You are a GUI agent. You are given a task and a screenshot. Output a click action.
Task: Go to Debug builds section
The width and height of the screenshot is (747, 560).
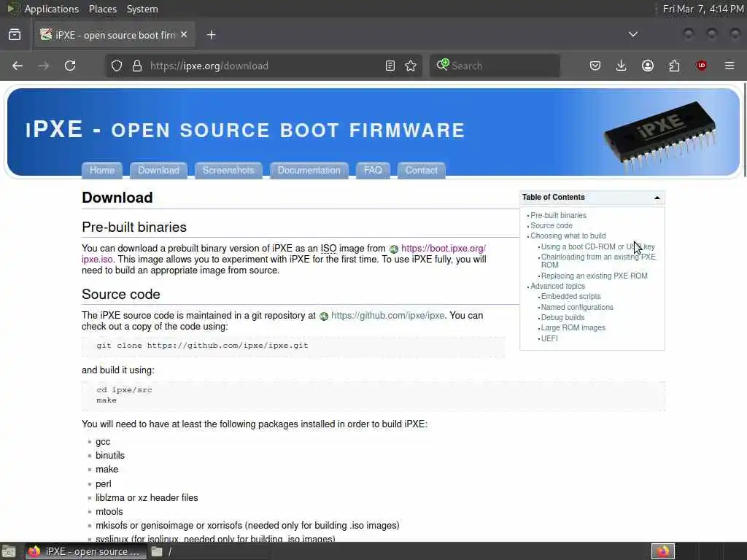[562, 318]
